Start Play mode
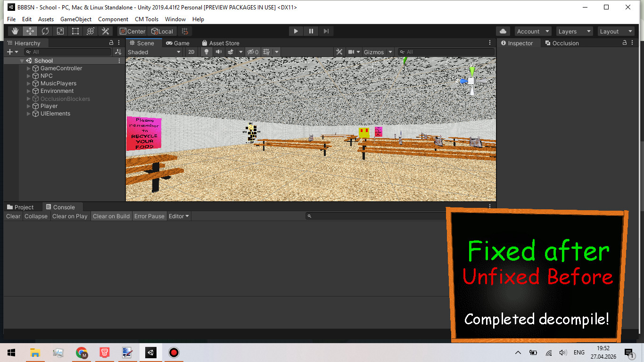This screenshot has height=362, width=644. pyautogui.click(x=296, y=31)
